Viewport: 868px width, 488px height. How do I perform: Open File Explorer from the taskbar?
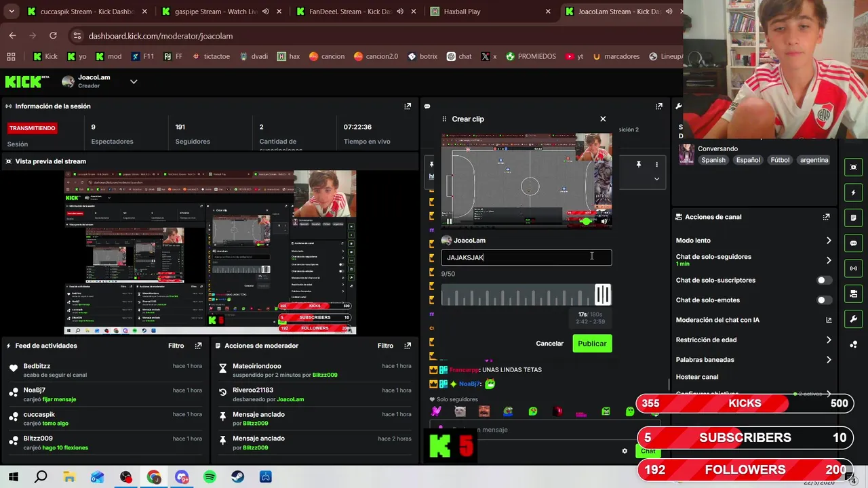click(69, 477)
